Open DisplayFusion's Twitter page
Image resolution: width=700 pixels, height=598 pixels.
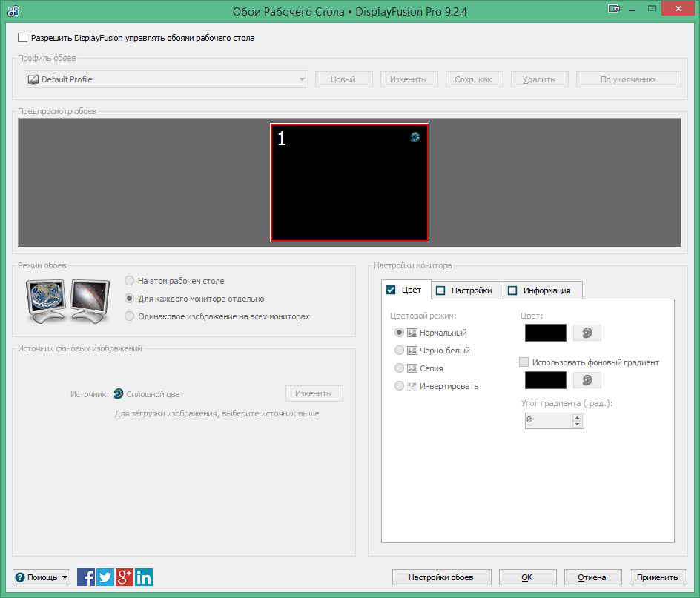tap(105, 577)
